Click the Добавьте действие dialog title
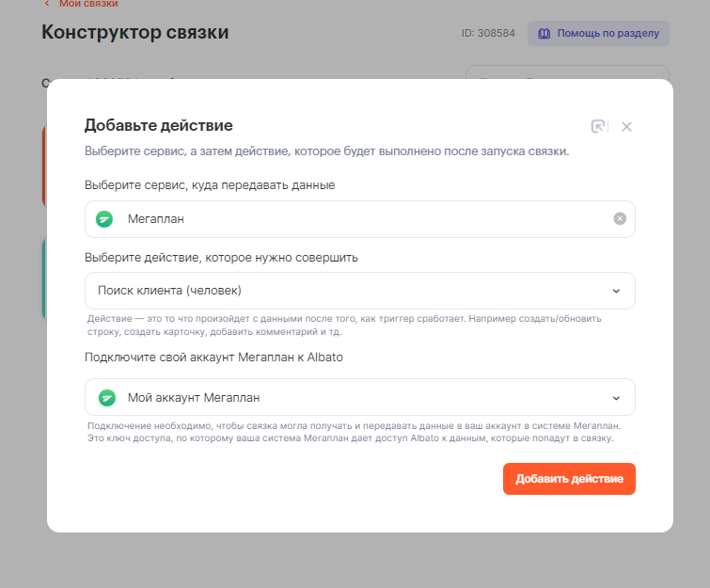710x588 pixels. pyautogui.click(x=158, y=125)
